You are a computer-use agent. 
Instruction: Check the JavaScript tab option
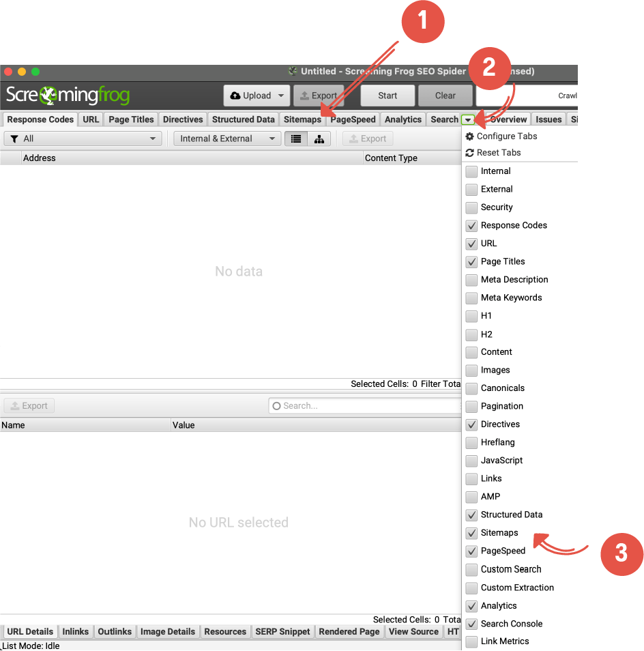(471, 461)
